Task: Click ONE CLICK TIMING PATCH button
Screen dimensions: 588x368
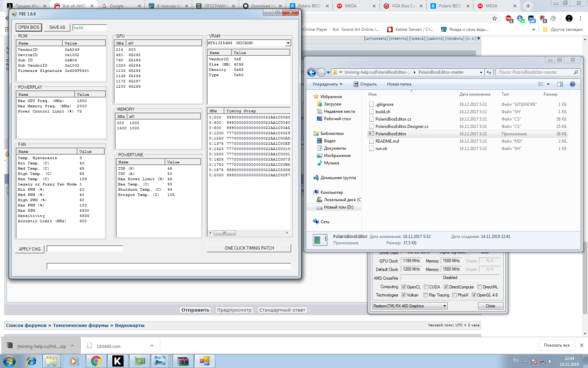Action: (x=249, y=248)
